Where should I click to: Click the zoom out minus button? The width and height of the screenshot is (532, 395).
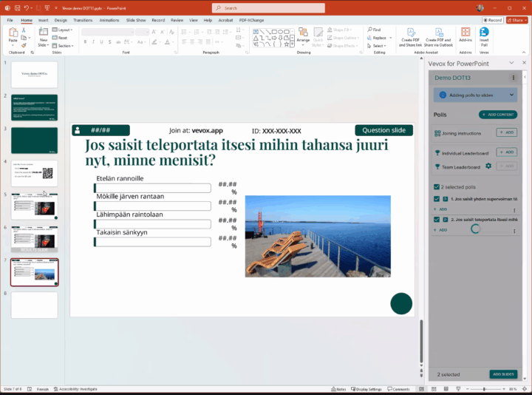click(468, 389)
